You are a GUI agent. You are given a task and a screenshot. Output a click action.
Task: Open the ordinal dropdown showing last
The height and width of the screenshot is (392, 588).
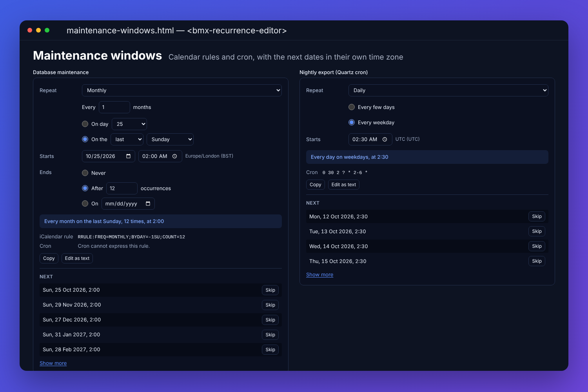click(x=127, y=139)
